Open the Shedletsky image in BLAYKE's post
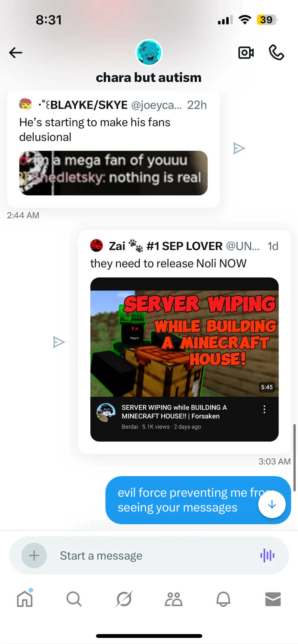This screenshot has height=644, width=298. point(113,173)
